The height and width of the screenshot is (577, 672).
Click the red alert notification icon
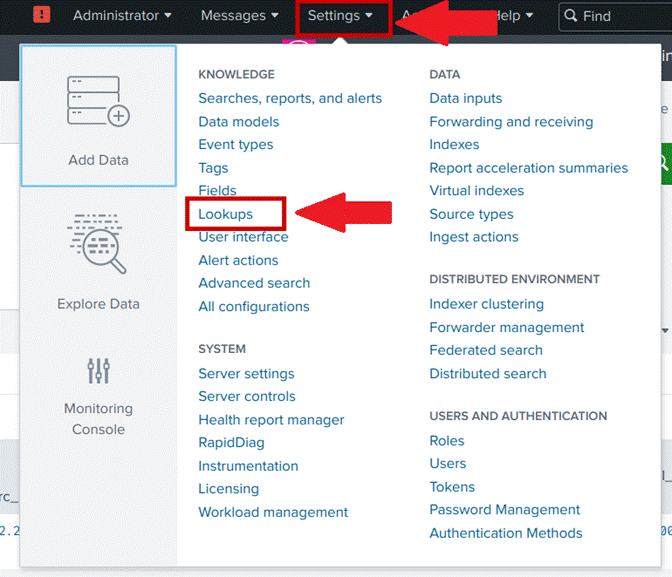point(42,16)
